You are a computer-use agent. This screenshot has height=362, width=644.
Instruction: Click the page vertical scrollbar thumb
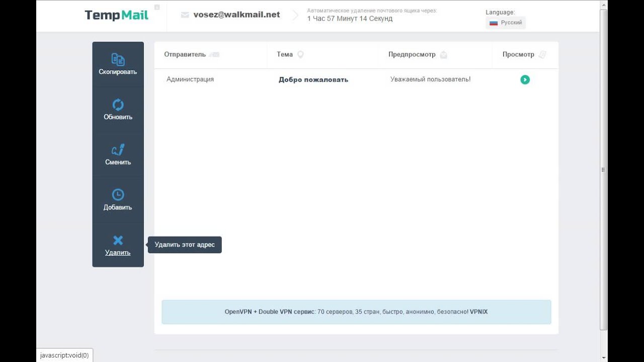[603, 170]
